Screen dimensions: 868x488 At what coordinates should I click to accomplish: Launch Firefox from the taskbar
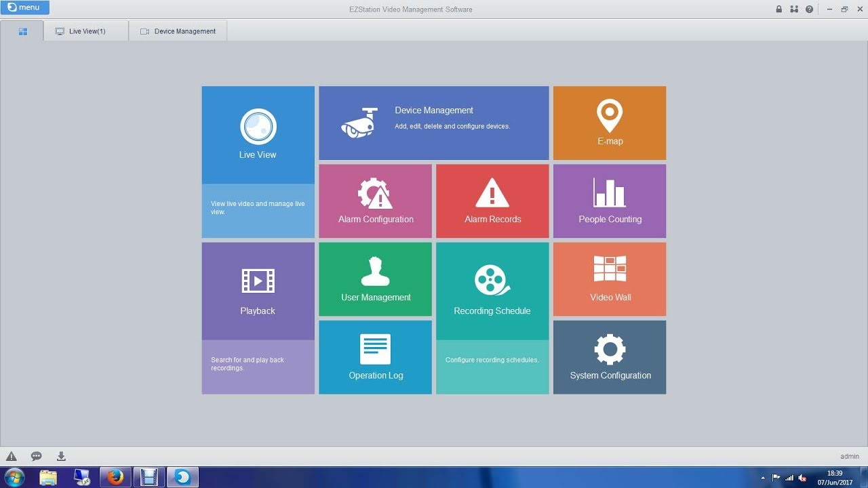coord(115,477)
